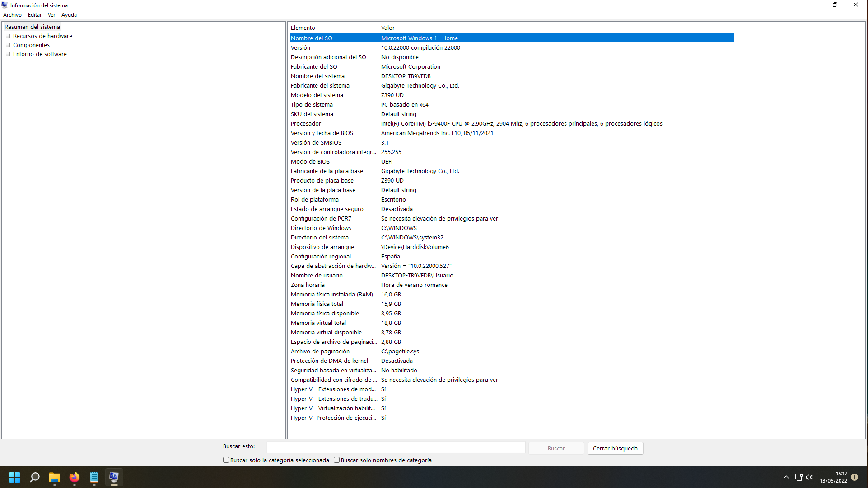
Task: Launch Firefox from the taskbar
Action: click(75, 477)
